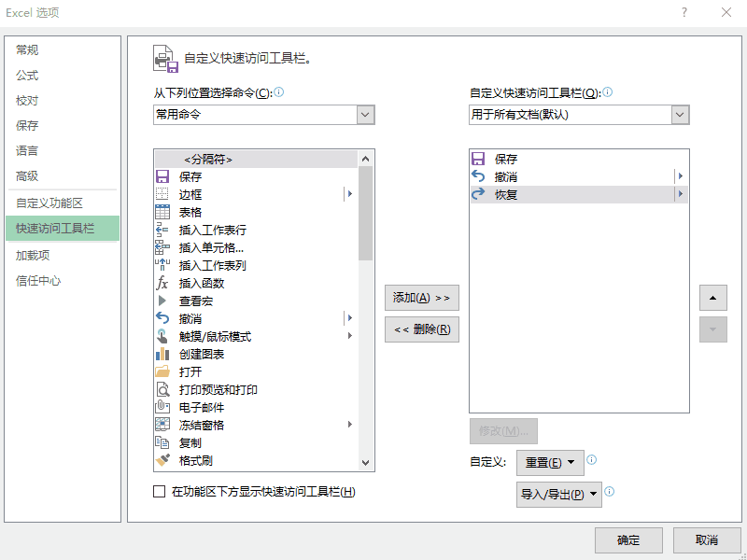Expand the 边框 submenu arrow
The width and height of the screenshot is (747, 560).
pyautogui.click(x=350, y=194)
